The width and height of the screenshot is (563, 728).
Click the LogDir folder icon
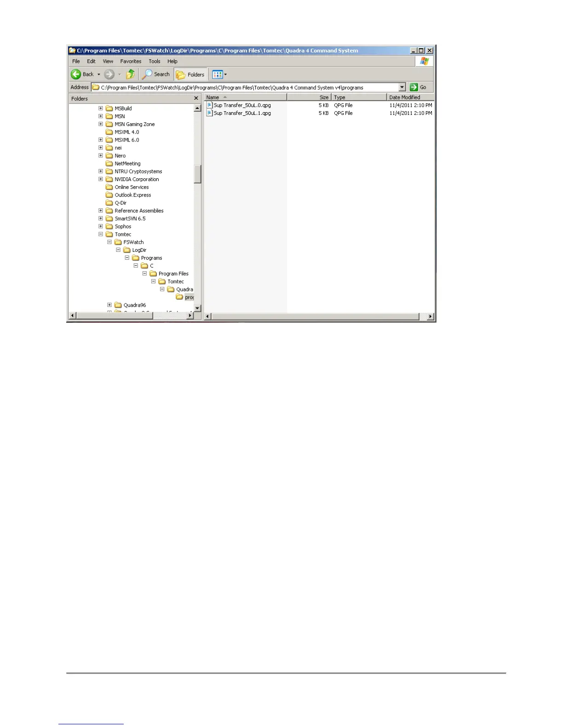coord(127,250)
